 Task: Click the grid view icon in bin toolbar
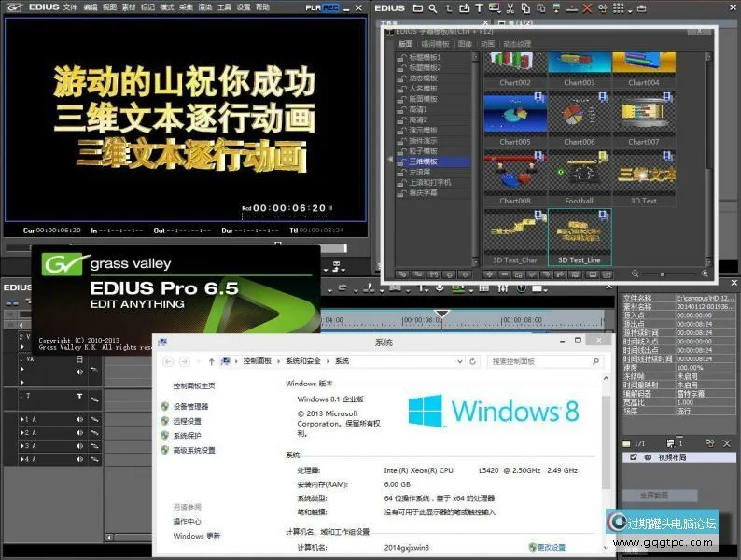click(618, 8)
